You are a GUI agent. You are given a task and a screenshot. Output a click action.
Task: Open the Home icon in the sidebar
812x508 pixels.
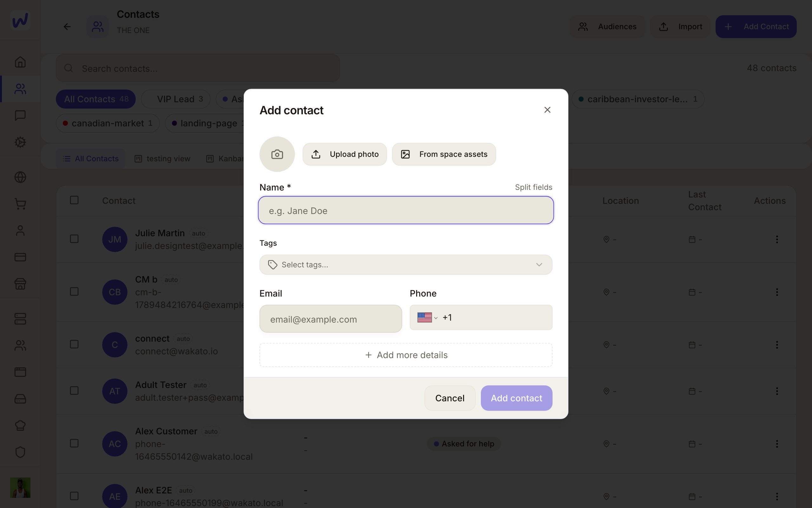pos(20,62)
